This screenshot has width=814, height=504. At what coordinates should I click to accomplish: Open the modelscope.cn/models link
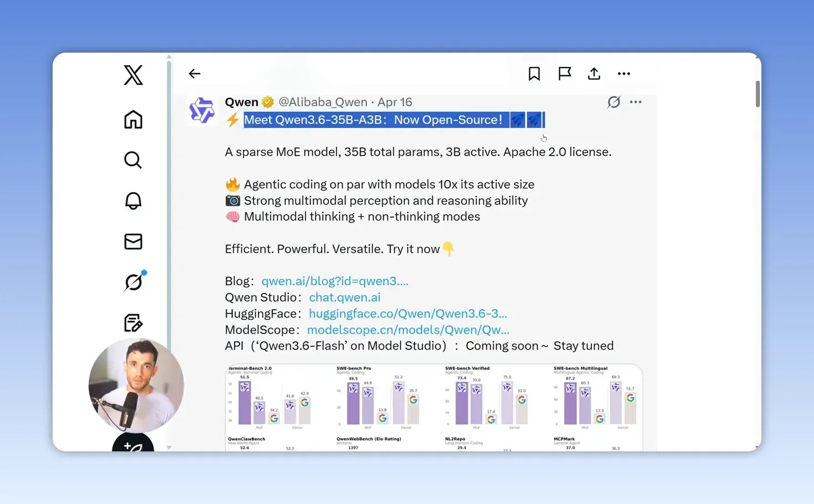coord(408,330)
